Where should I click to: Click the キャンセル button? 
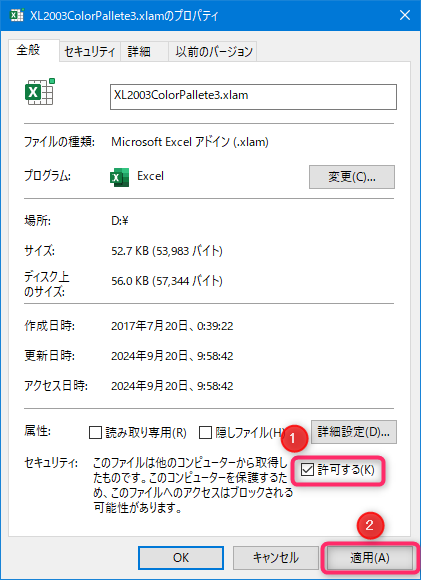point(276,557)
